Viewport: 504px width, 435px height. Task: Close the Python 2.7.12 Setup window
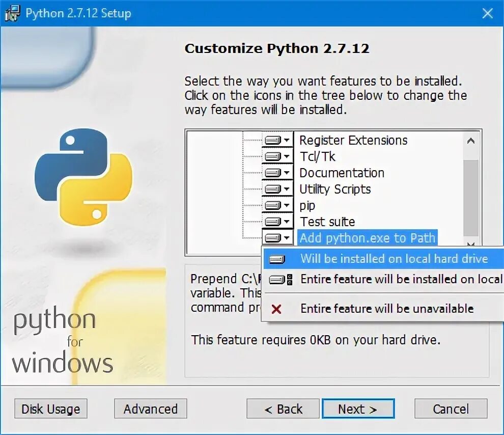[487, 13]
